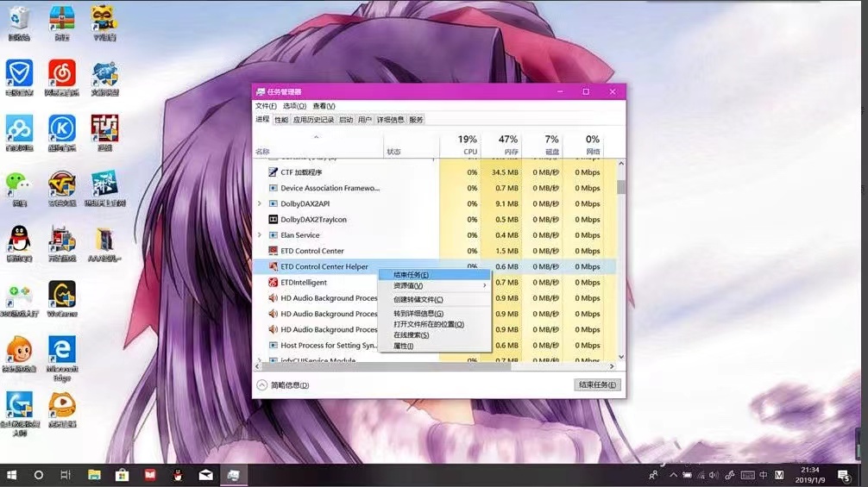Screen dimensions: 868x487
Task: Click the QQ penguin taskbar icon
Action: tap(178, 475)
